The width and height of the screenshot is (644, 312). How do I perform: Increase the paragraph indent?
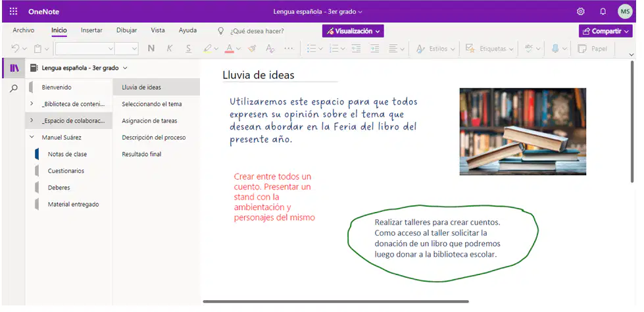pyautogui.click(x=374, y=49)
